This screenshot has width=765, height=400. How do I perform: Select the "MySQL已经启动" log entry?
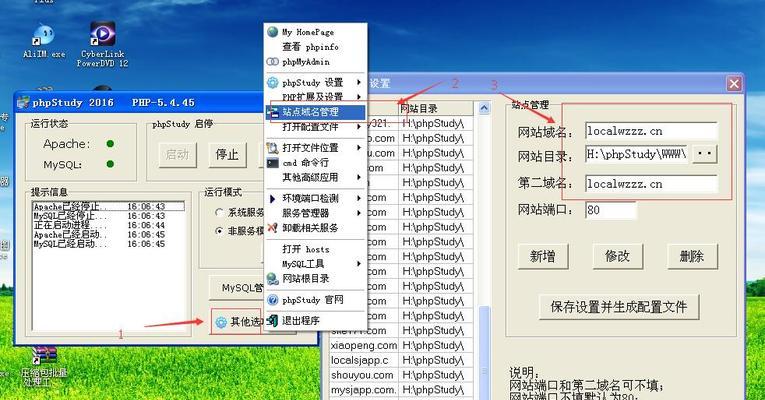109,244
